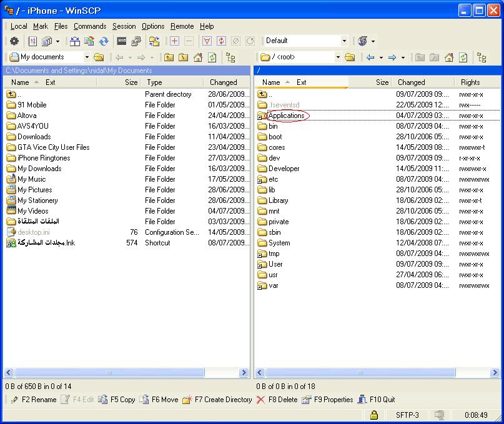Go to local home directory icon
This screenshot has height=424, width=504.
point(198,57)
